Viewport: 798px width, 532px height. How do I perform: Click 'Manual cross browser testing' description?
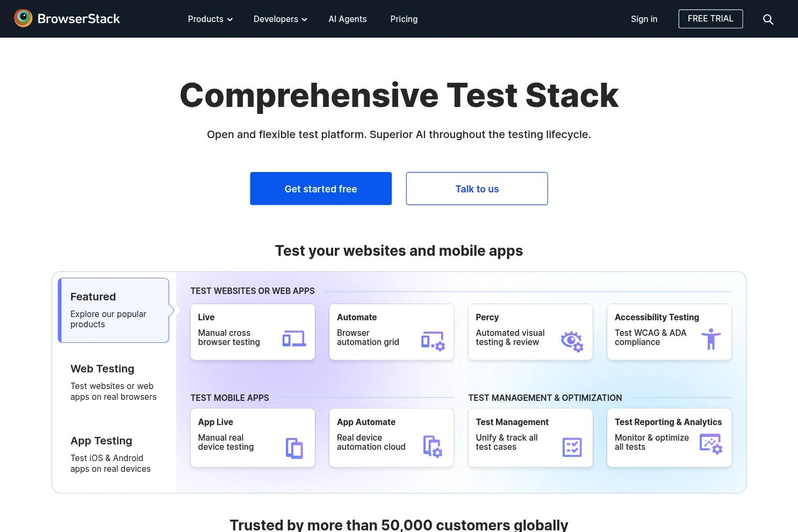pyautogui.click(x=229, y=337)
